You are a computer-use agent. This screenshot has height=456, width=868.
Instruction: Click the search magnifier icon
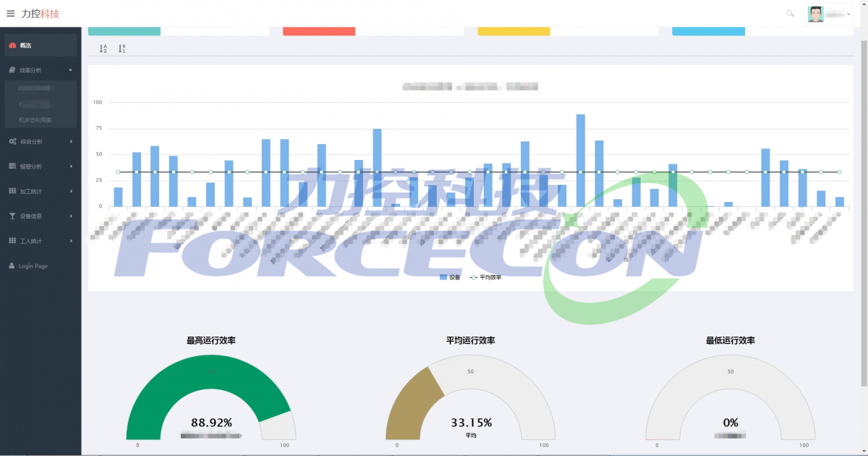[790, 13]
